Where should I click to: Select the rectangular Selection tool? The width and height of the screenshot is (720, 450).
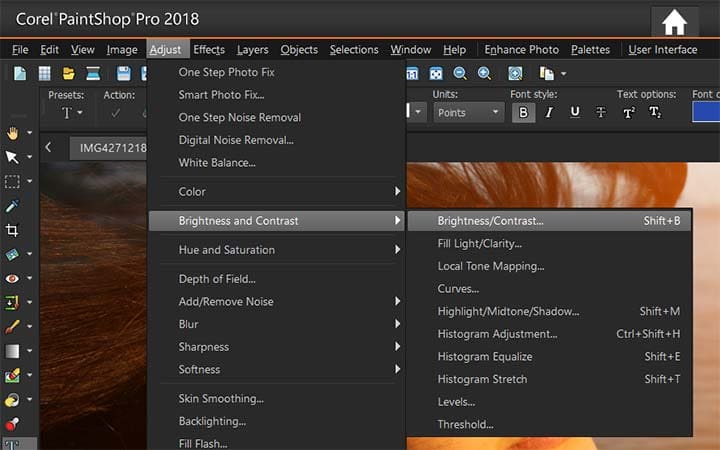pos(12,182)
